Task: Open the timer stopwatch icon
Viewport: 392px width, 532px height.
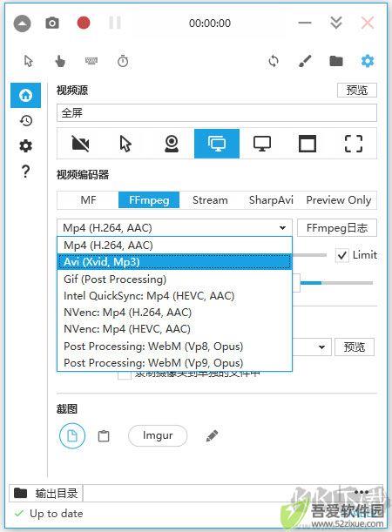Action: (x=123, y=62)
